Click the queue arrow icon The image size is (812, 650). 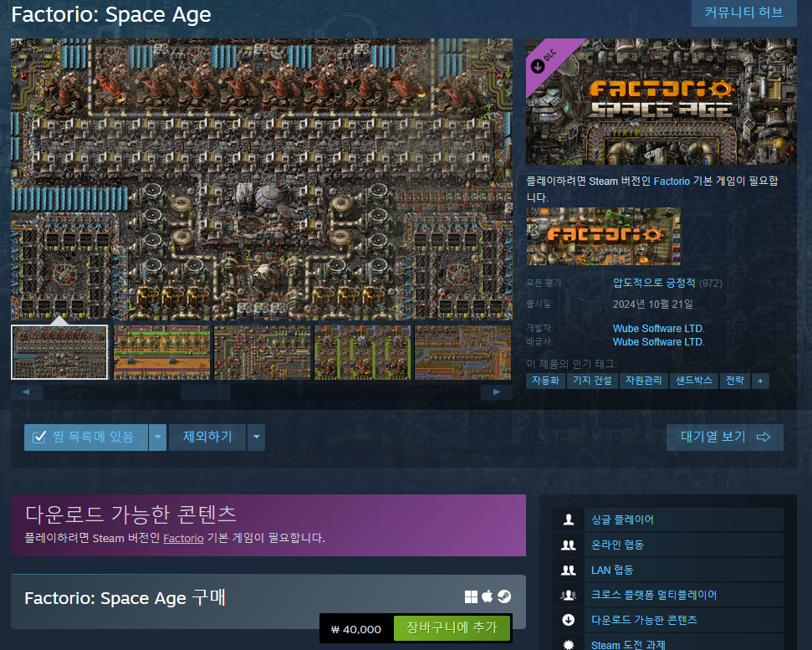[763, 438]
